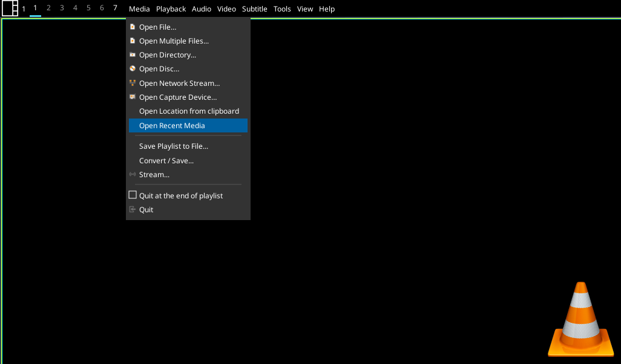
Task: Expand Open Recent Media submenu
Action: 188,125
